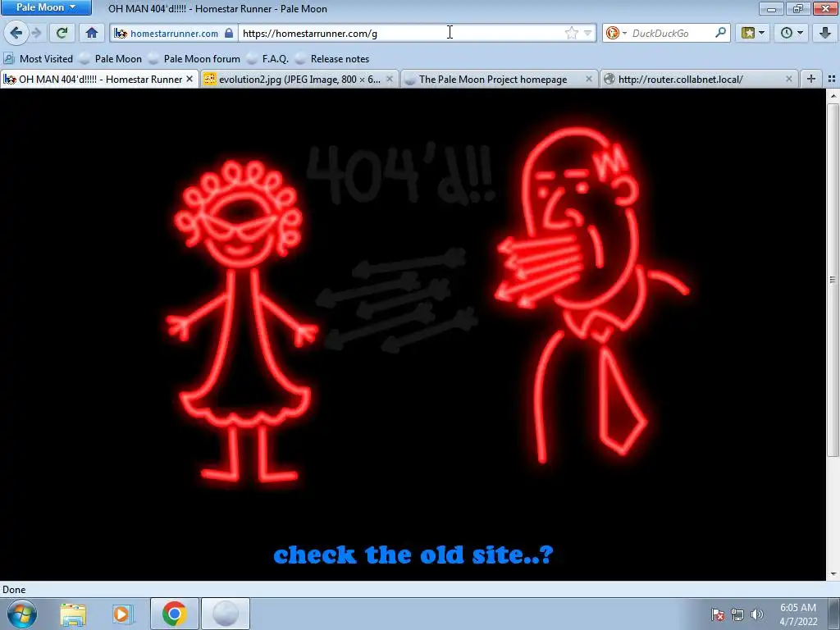
Task: Open the Pale Moon application menu
Action: [46, 7]
